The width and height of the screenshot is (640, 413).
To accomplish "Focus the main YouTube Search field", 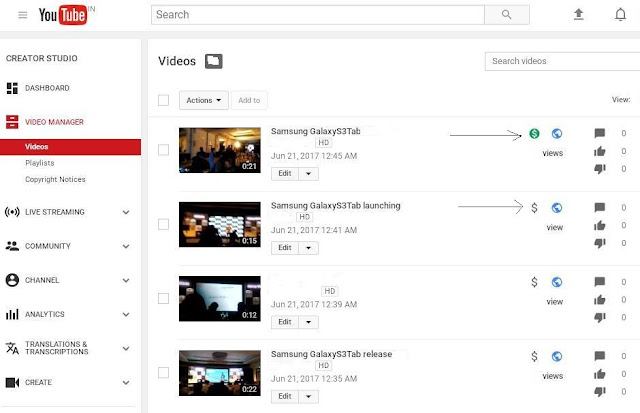I will point(318,15).
